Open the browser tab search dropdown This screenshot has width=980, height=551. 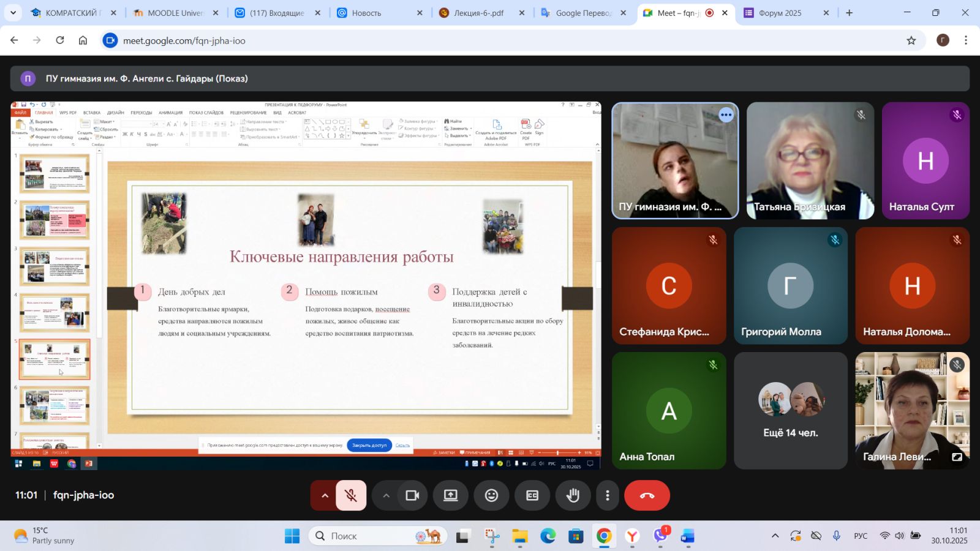(13, 12)
